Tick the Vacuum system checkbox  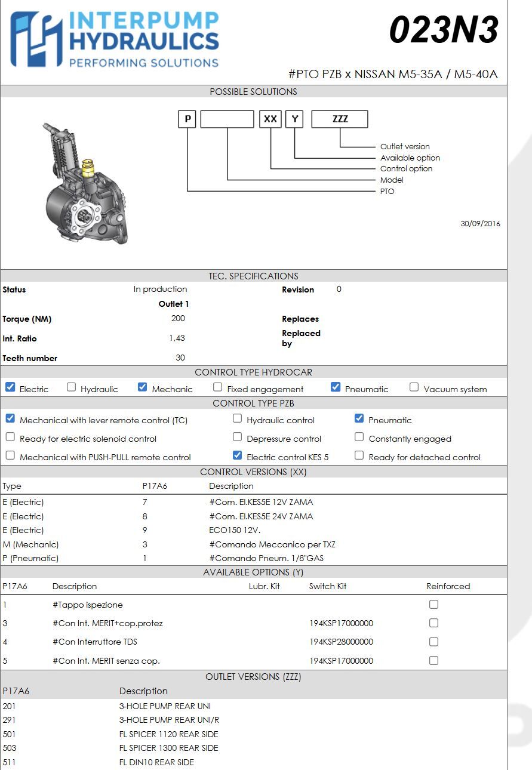pos(414,387)
